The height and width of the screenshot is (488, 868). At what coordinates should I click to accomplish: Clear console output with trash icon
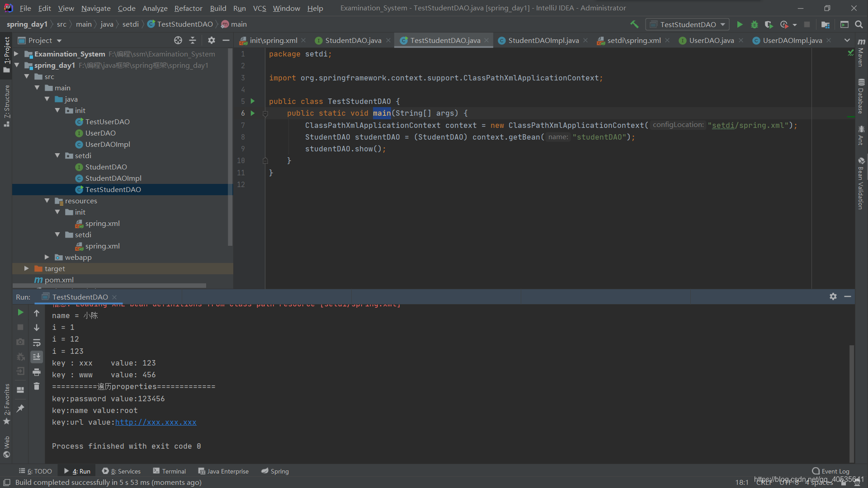[37, 386]
